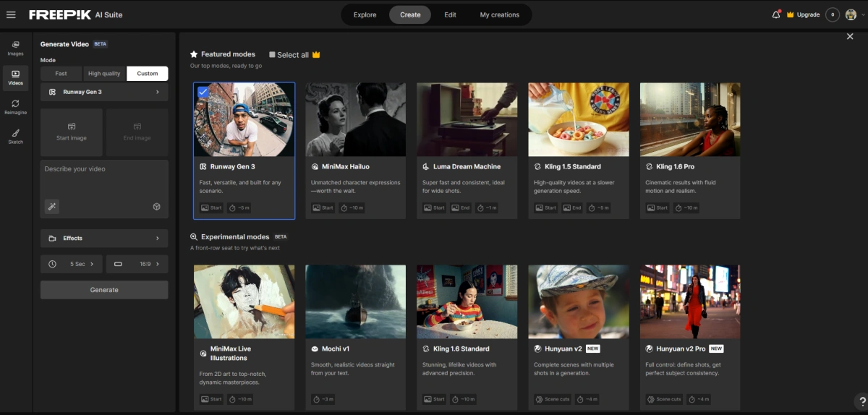868x415 pixels.
Task: Open Sketch in the sidebar
Action: coord(15,137)
